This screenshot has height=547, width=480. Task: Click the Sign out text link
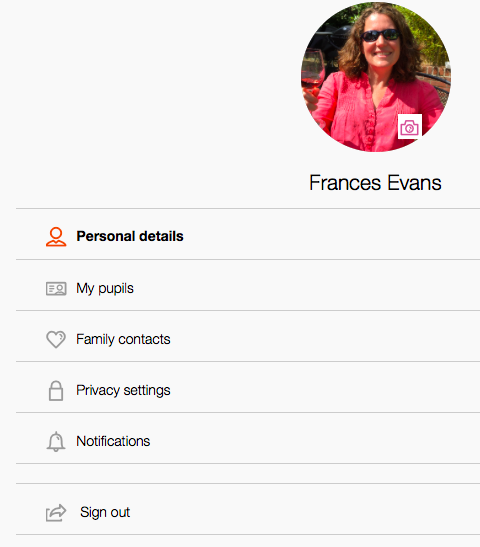pyautogui.click(x=105, y=512)
